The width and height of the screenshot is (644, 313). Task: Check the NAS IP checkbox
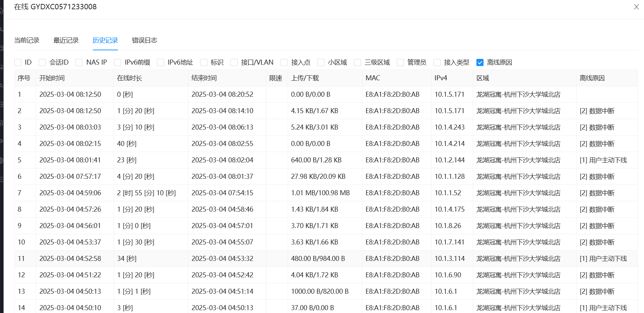(x=79, y=62)
